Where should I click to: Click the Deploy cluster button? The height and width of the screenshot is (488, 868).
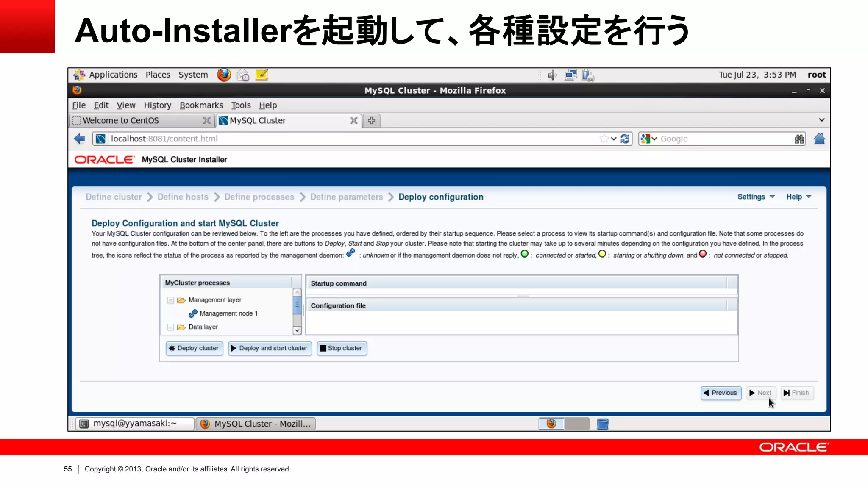[x=194, y=348]
